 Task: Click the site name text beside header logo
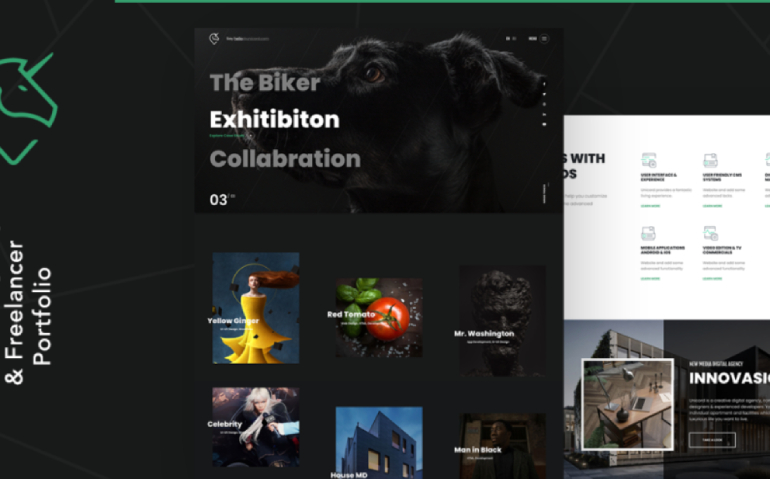(x=248, y=39)
